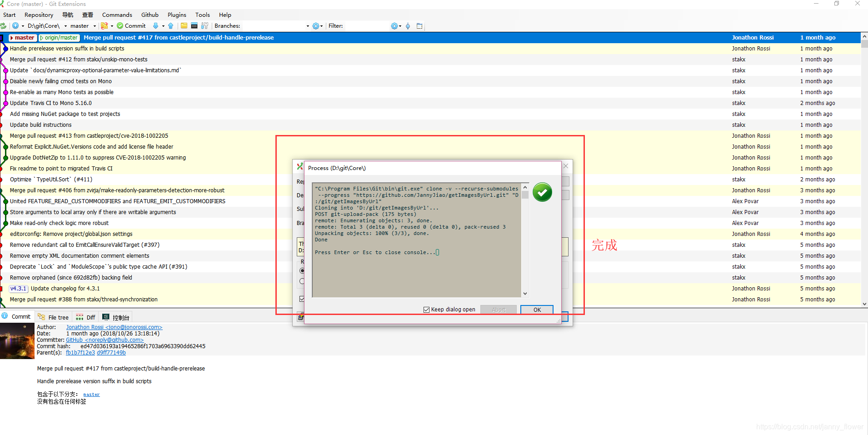The image size is (868, 435).
Task: Open the Tools menu
Action: pyautogui.click(x=203, y=15)
